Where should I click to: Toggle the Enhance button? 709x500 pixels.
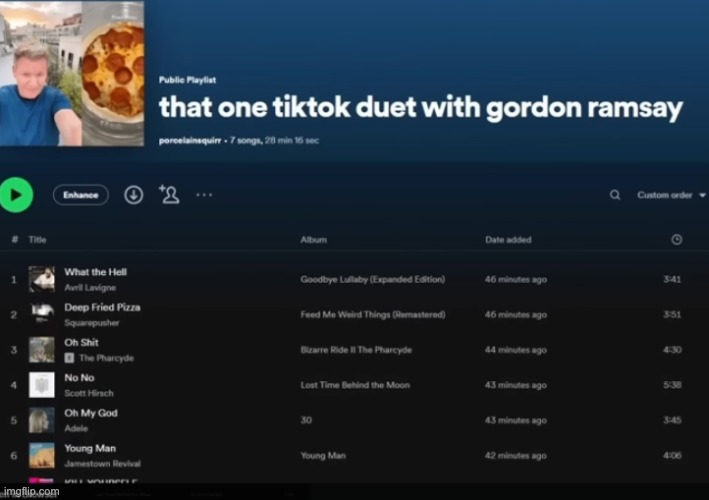[81, 195]
